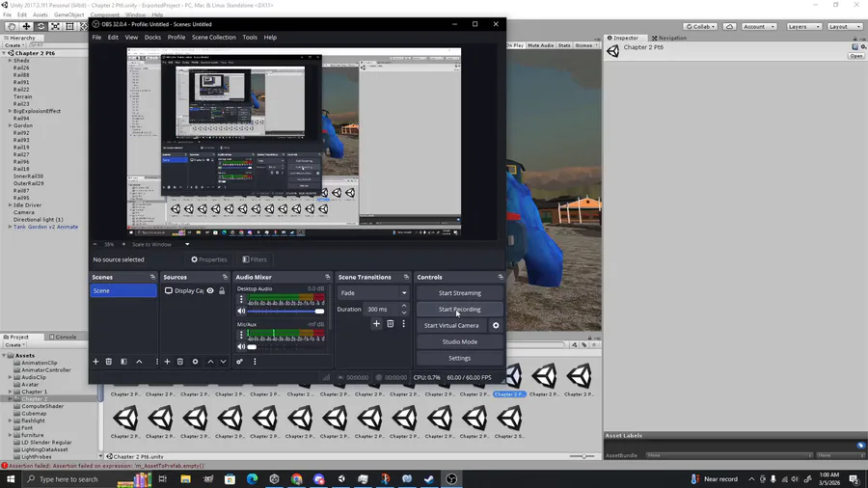Open transition properties three-dot menu
This screenshot has height=488, width=868.
click(x=403, y=324)
